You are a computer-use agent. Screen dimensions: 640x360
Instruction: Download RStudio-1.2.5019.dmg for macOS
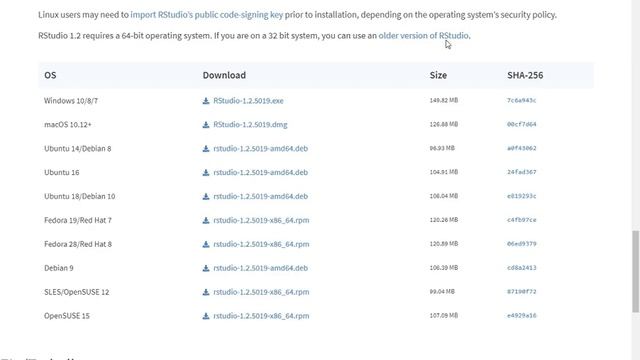tap(250, 124)
